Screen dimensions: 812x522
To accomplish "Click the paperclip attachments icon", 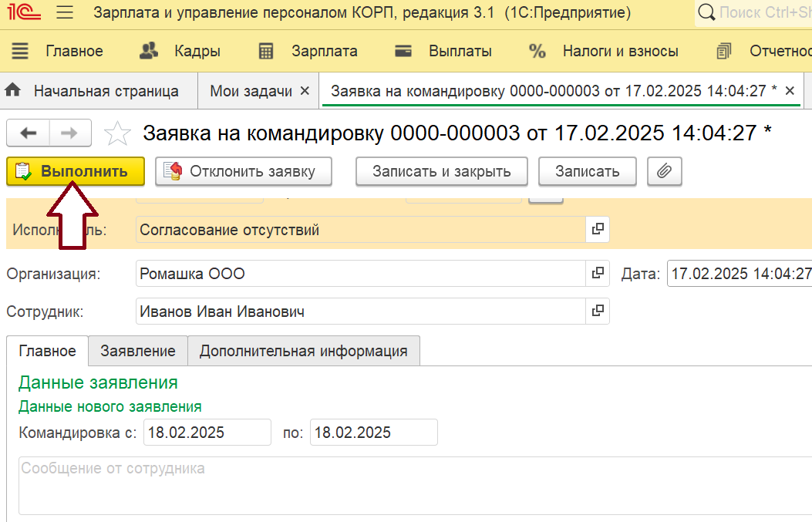I will [664, 171].
